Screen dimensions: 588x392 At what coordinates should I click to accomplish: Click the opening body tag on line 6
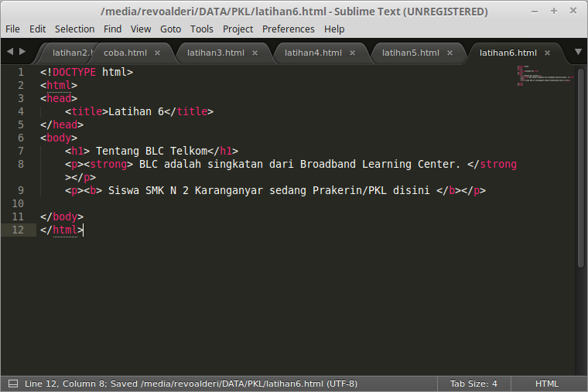[x=59, y=138]
